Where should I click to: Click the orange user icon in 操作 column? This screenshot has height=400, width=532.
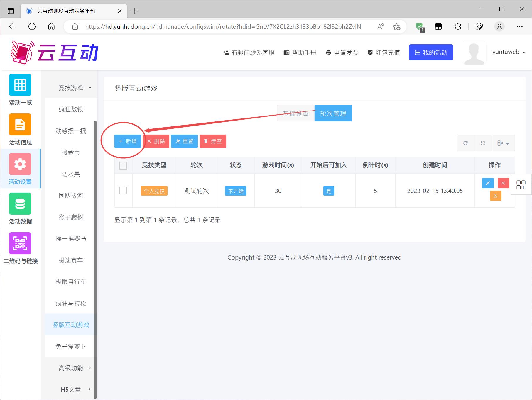point(495,196)
